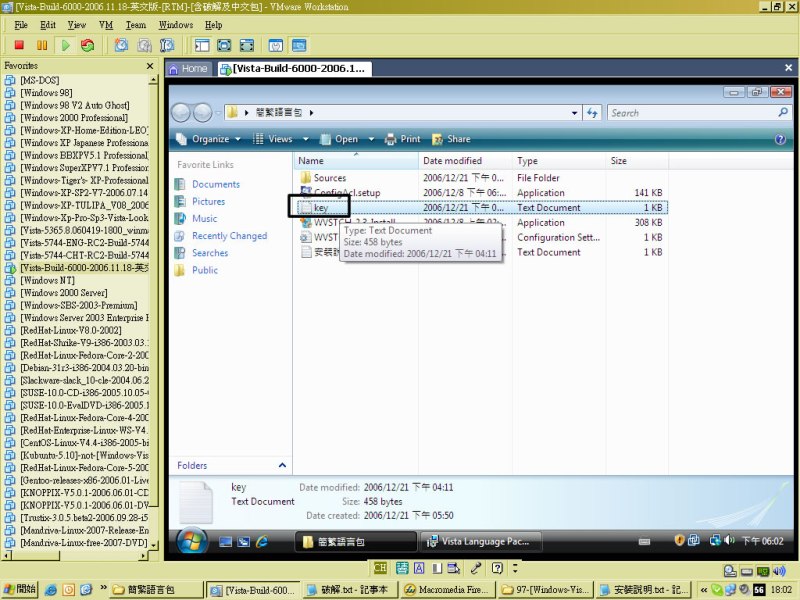Click the Full Screen toolbar icon

point(224,45)
